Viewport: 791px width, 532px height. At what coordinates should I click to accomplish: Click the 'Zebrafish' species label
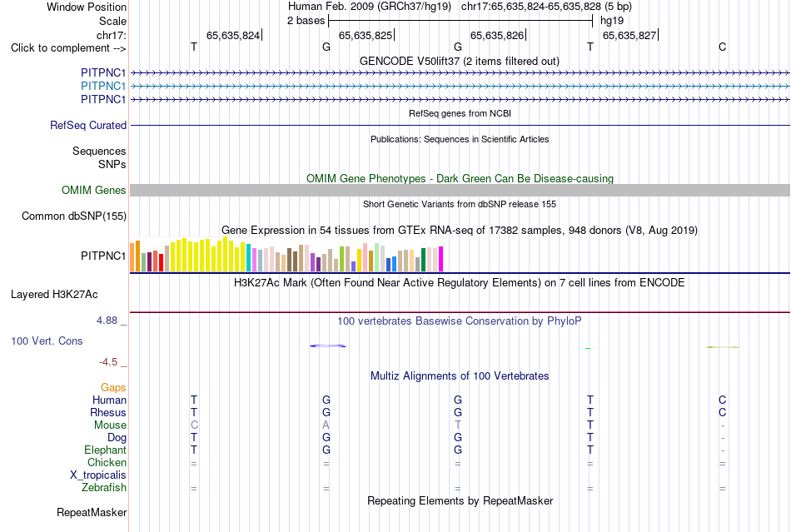[x=104, y=488]
